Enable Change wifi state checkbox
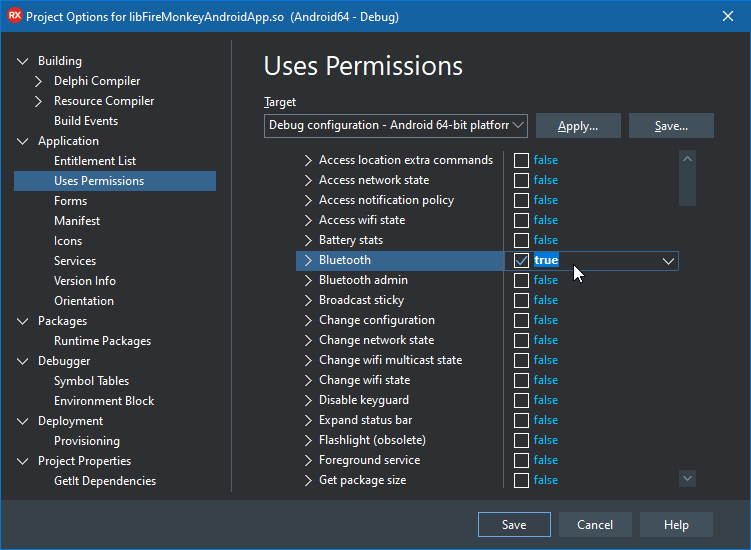This screenshot has width=751, height=550. (x=521, y=380)
